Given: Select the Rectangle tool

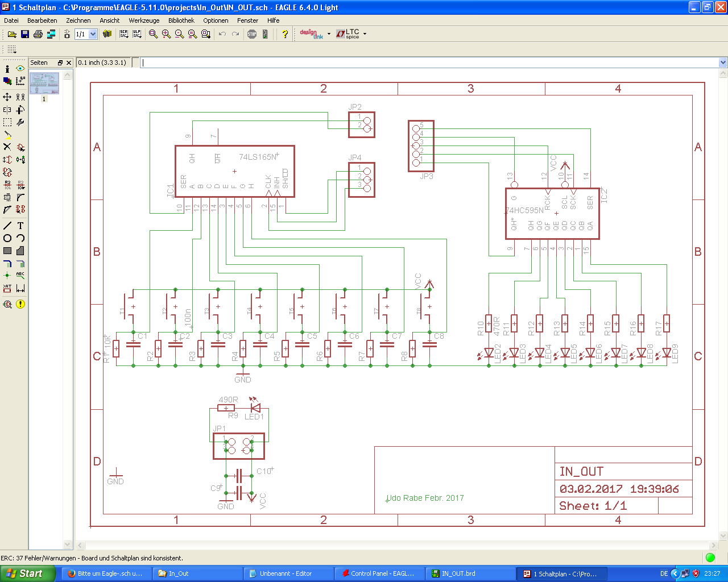Looking at the screenshot, I should click(7, 251).
